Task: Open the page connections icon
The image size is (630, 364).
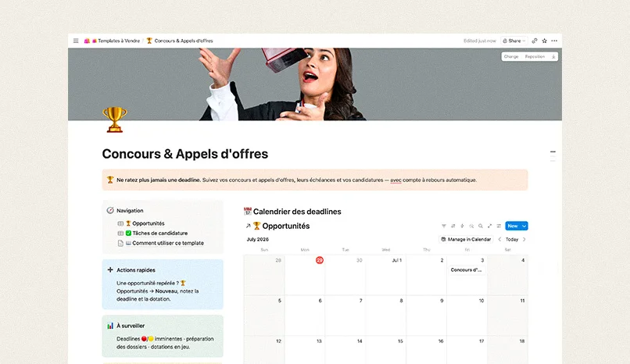Action: click(x=535, y=41)
